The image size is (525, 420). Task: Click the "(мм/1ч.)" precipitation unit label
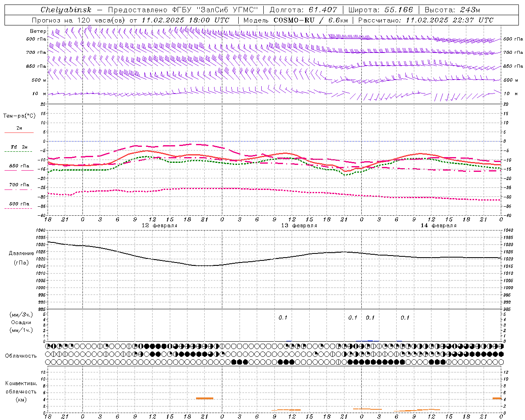point(21,330)
